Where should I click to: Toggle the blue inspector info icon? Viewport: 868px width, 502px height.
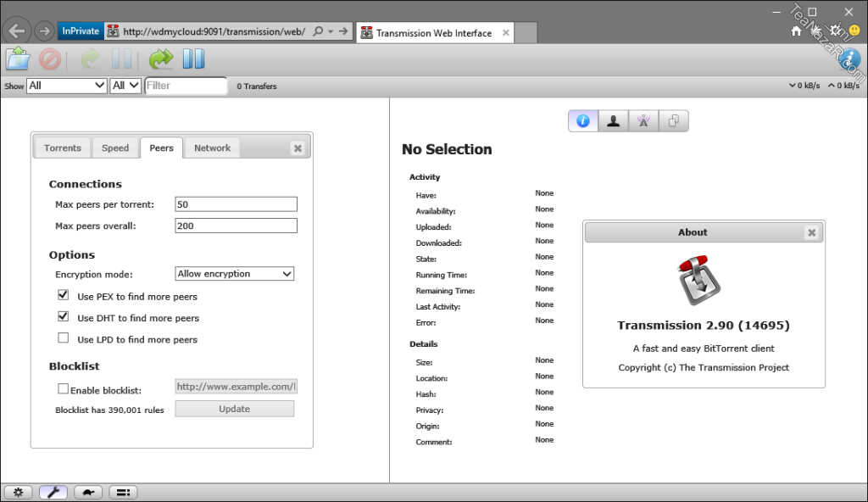pyautogui.click(x=849, y=59)
